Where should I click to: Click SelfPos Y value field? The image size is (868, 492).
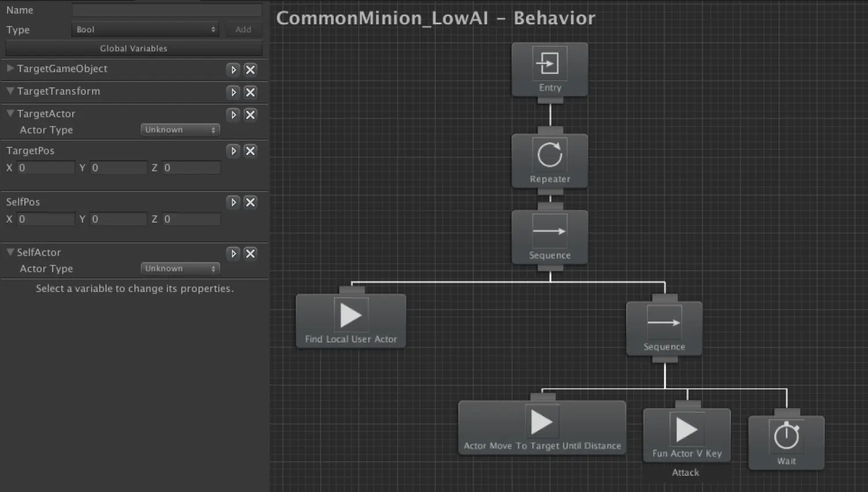118,219
